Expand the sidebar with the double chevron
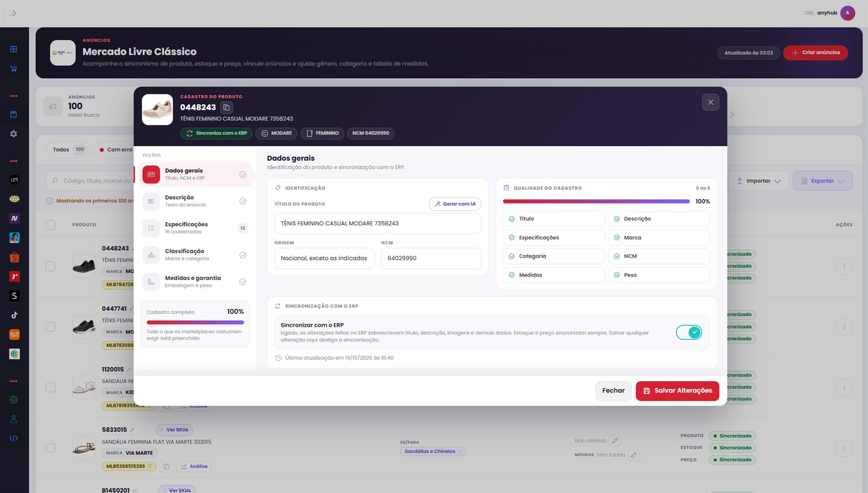This screenshot has height=493, width=868. pyautogui.click(x=13, y=13)
